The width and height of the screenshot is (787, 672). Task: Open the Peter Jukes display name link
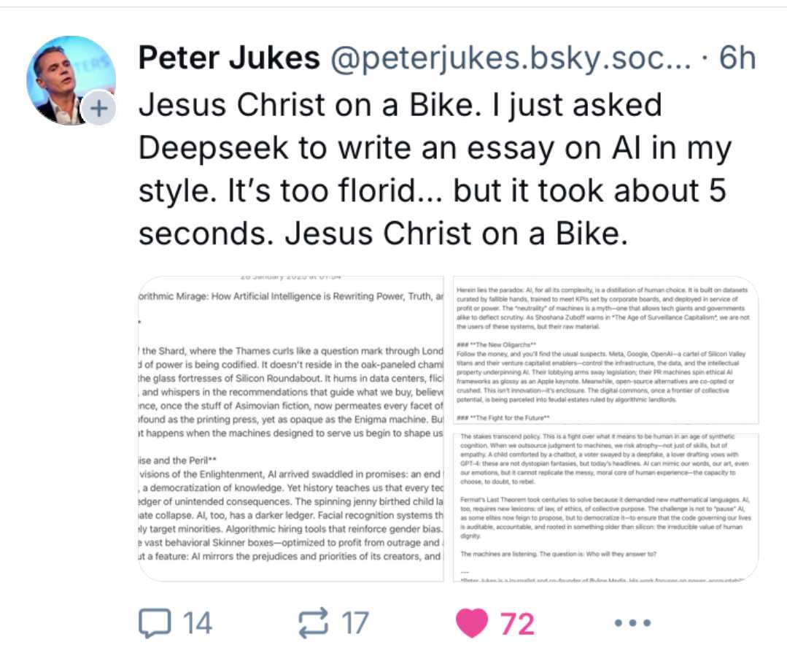pos(229,58)
